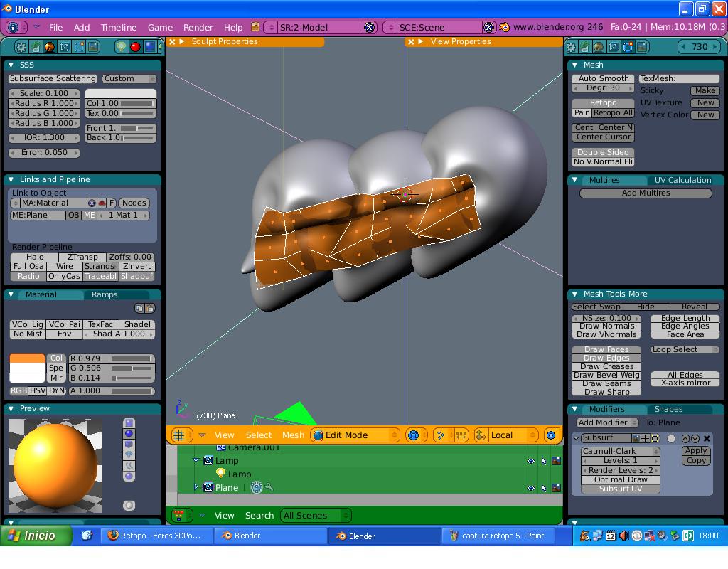Open Script context in right buttons panel
Image resolution: width=728 pixels, height=569 pixels.
(585, 47)
